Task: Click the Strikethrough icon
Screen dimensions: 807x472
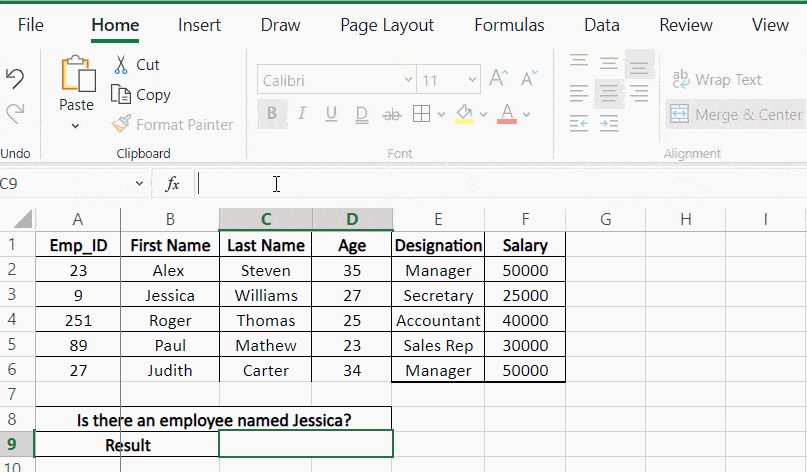Action: coord(392,114)
